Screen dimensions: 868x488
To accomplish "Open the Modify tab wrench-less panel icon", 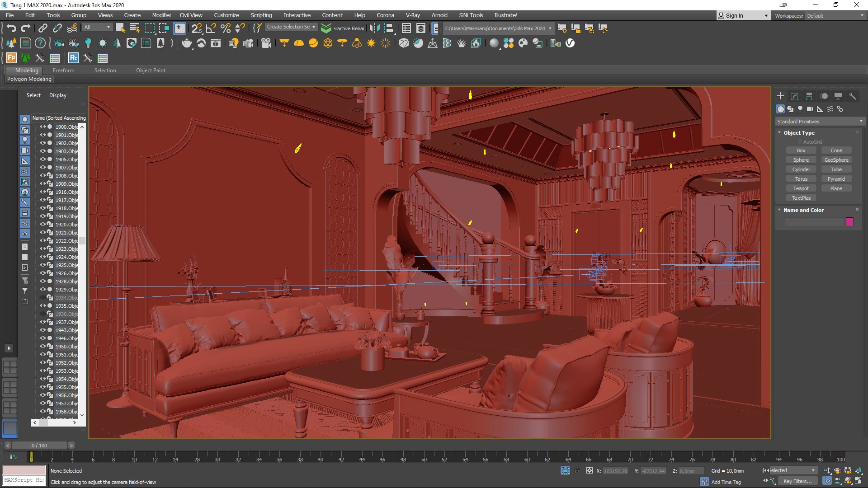I will tap(794, 96).
